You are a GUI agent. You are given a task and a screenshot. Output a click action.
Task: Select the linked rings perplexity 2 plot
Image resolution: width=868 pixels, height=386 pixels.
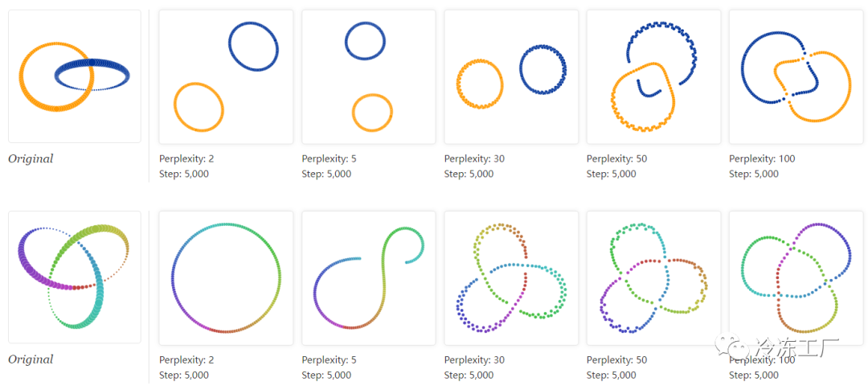pyautogui.click(x=226, y=76)
